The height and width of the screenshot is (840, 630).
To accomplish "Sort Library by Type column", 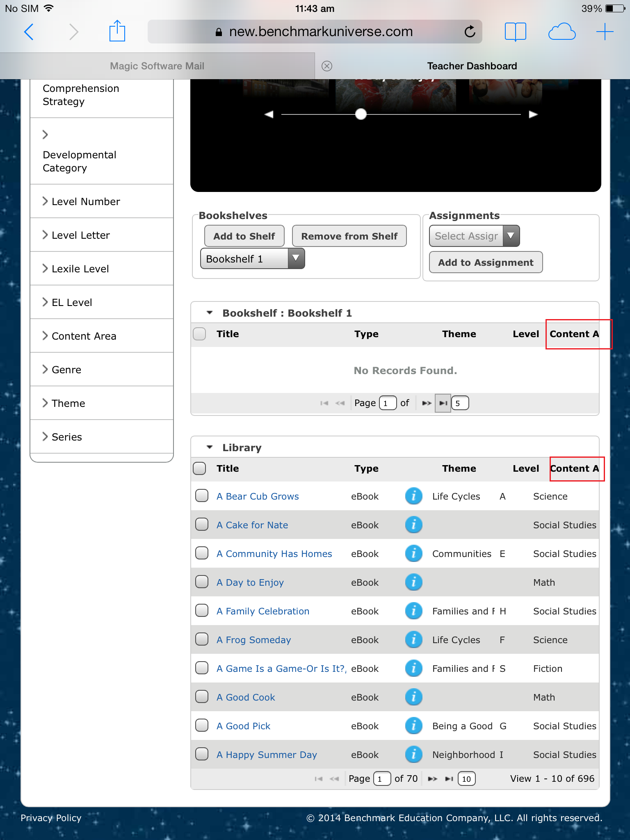I will [366, 468].
